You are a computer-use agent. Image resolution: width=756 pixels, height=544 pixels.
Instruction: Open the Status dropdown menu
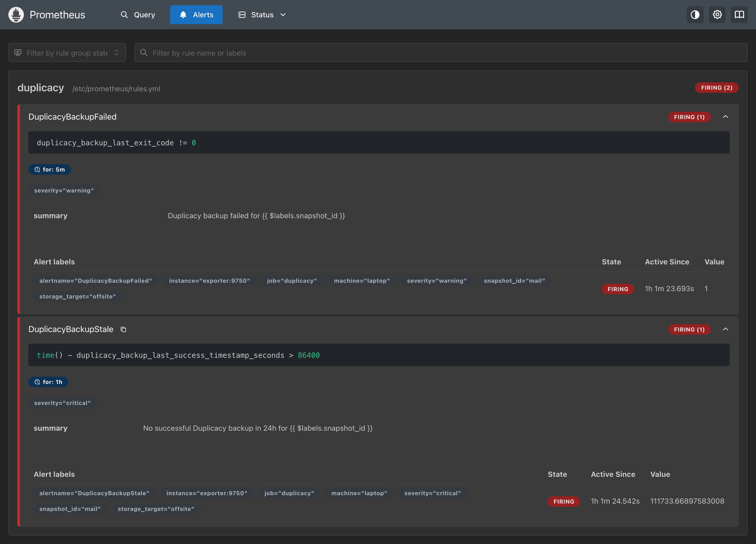(262, 15)
